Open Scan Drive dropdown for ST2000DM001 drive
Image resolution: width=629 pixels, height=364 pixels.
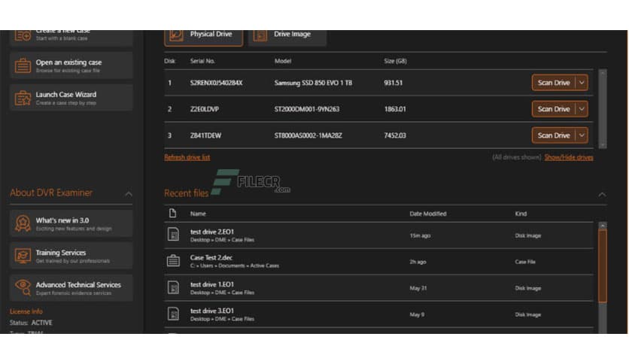582,109
